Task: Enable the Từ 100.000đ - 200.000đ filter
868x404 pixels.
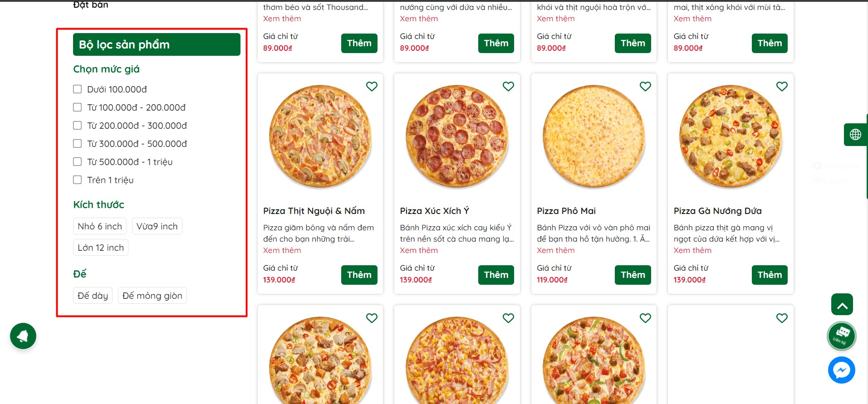Action: 78,107
